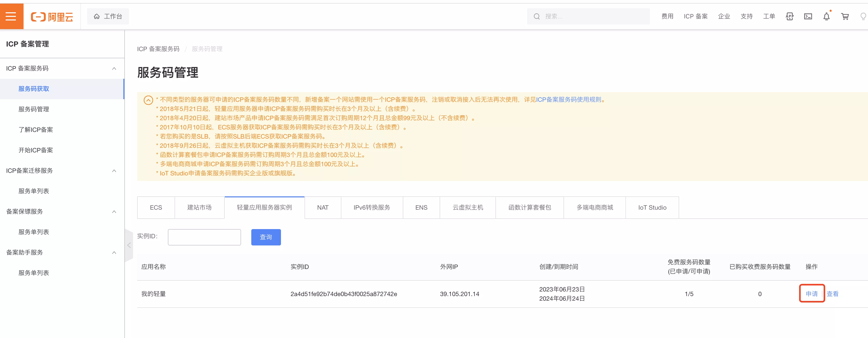Switch to the 多端电商商城 tab

click(x=595, y=208)
